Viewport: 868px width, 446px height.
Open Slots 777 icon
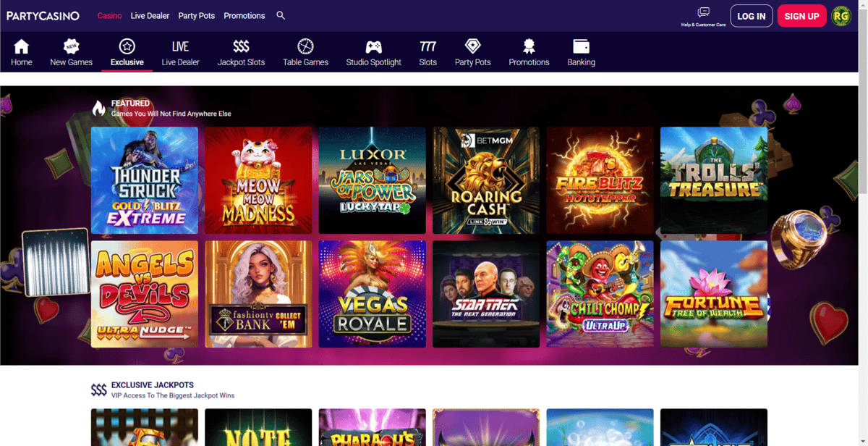pyautogui.click(x=427, y=46)
